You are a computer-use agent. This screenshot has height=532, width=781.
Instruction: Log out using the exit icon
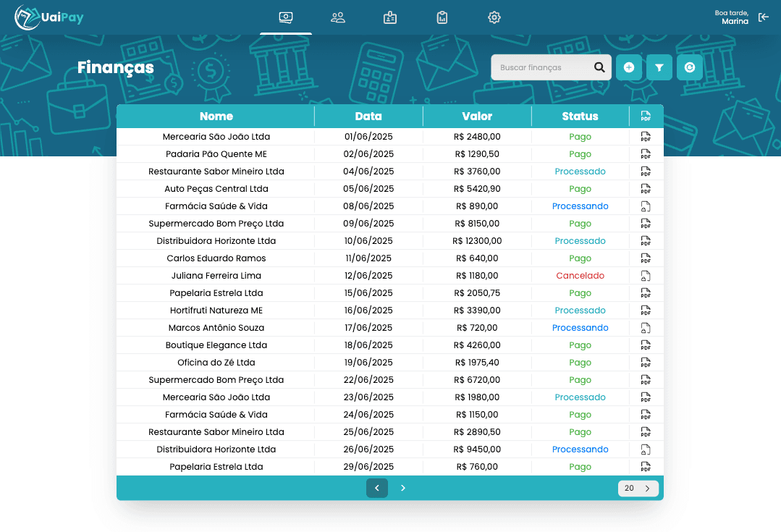point(764,17)
